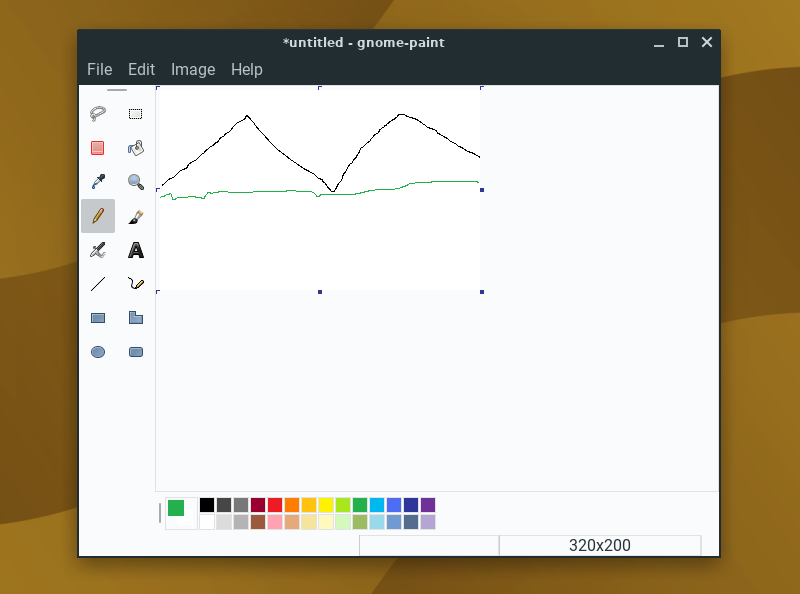This screenshot has height=594, width=800.
Task: Open the File menu
Action: (x=99, y=69)
